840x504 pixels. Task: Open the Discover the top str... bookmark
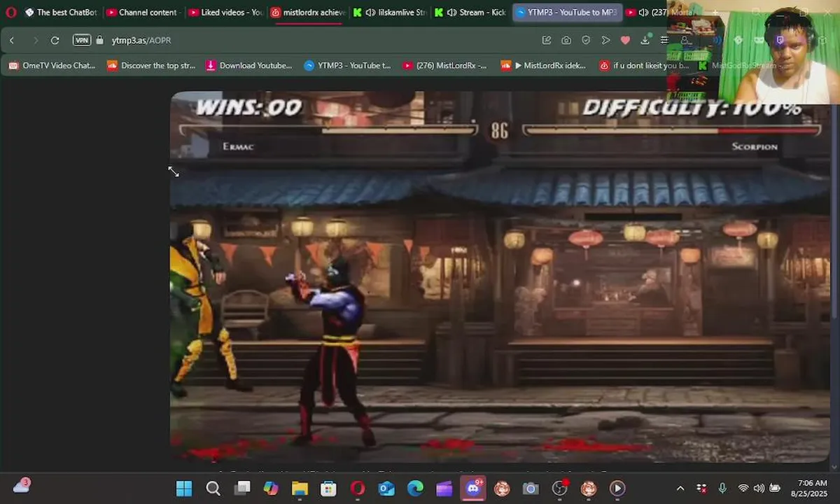[x=152, y=66]
